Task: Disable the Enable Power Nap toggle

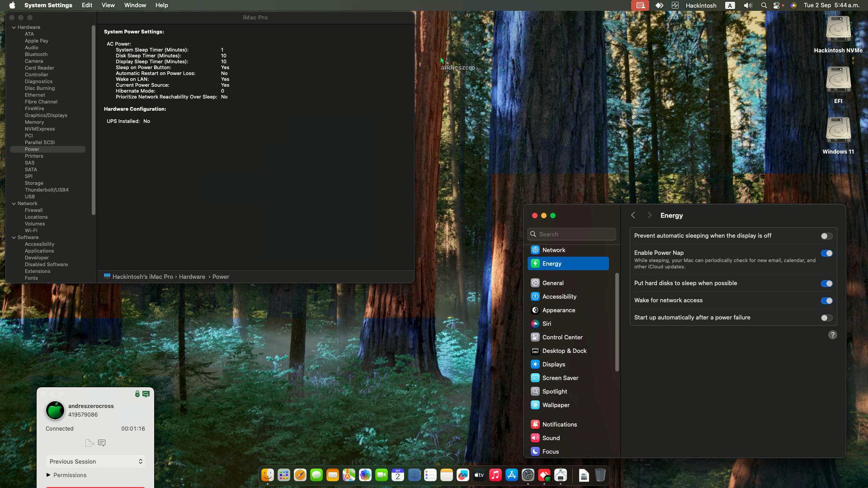Action: 826,253
